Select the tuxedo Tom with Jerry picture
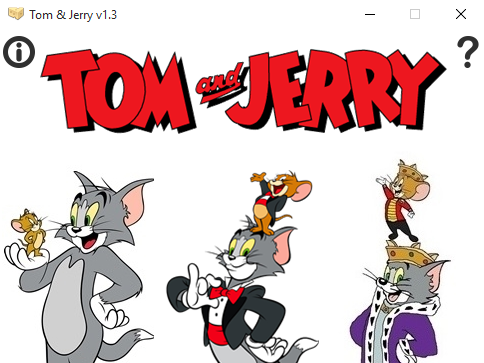The image size is (484, 363). click(243, 267)
